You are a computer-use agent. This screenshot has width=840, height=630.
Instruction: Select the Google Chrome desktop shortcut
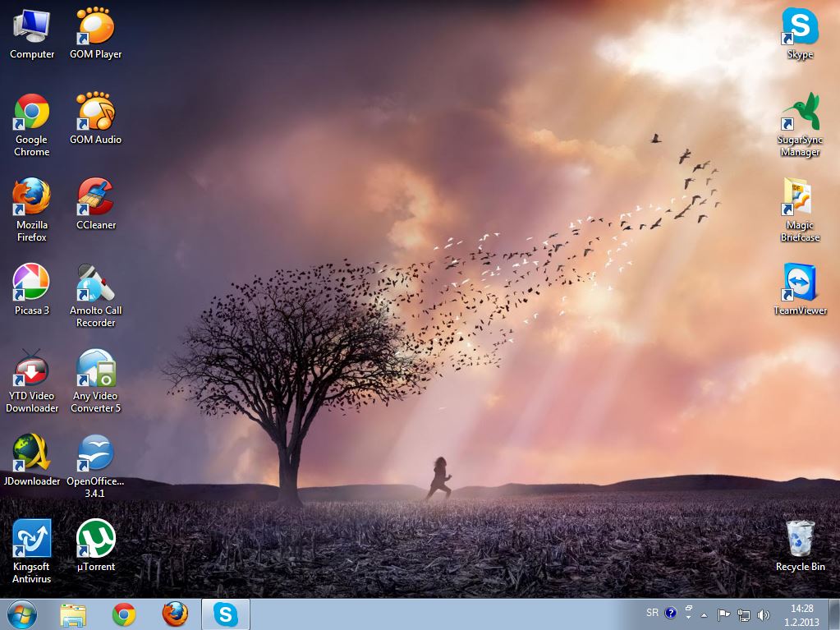(31, 125)
